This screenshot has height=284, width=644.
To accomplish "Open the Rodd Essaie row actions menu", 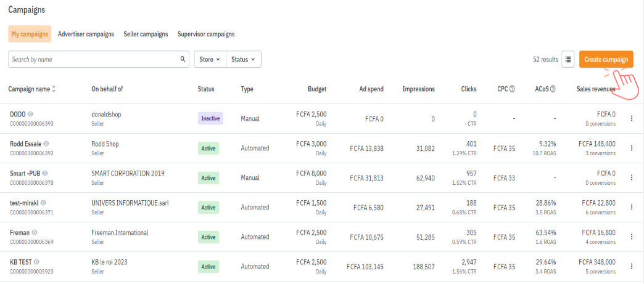I will tap(631, 148).
